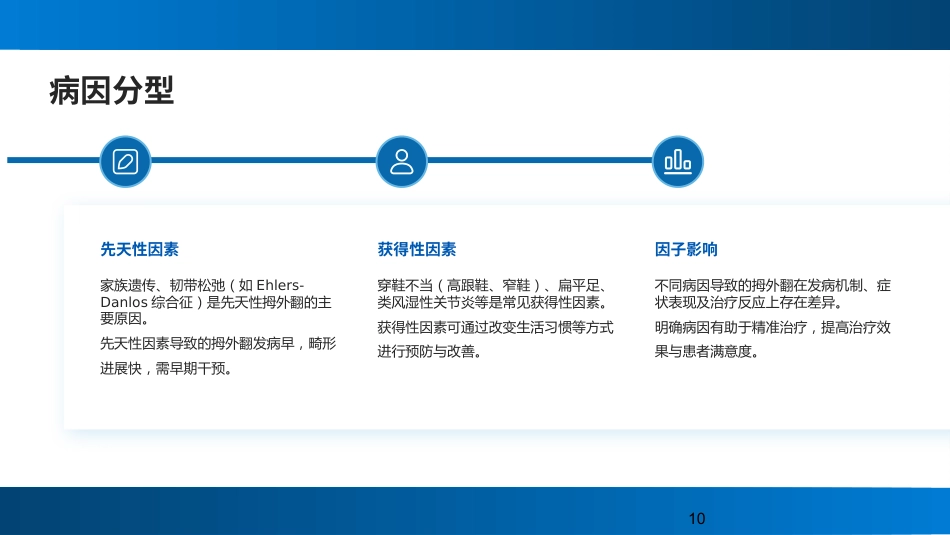The width and height of the screenshot is (950, 535).
Task: Select the heading 因子影响
Action: (x=686, y=249)
